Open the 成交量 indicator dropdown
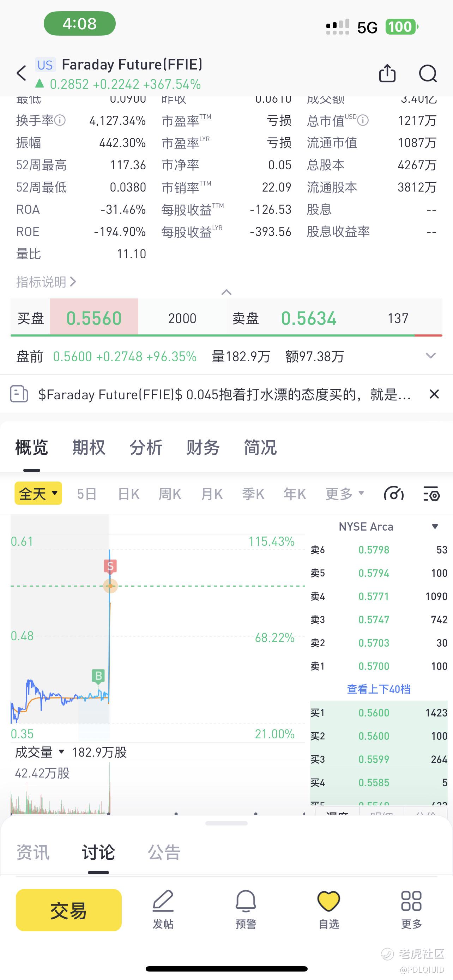 pyautogui.click(x=40, y=752)
